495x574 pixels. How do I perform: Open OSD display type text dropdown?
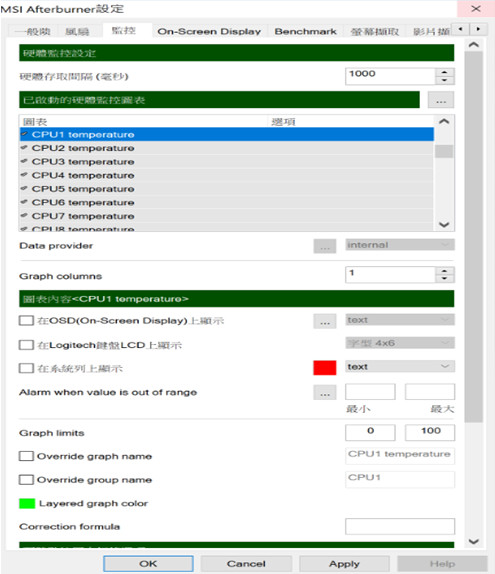(400, 320)
